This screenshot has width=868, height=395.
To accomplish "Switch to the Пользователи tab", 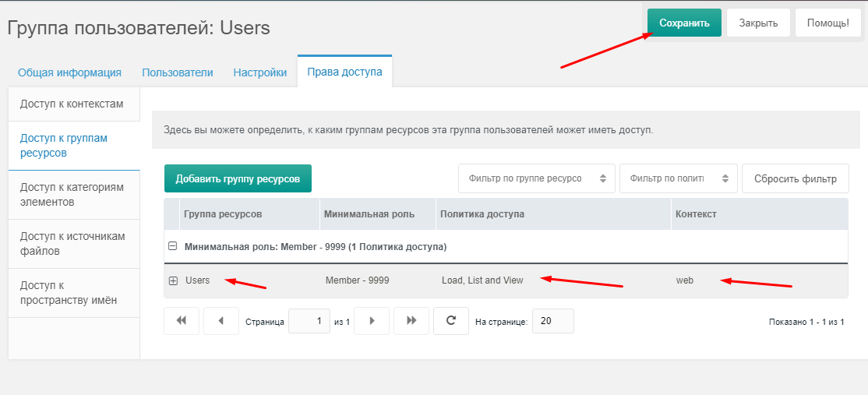I will (177, 72).
